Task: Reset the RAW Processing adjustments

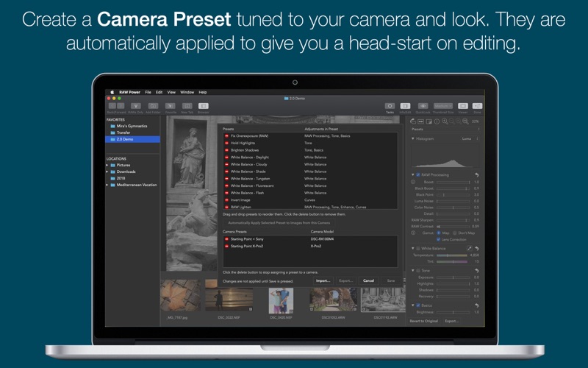Action: point(477,174)
